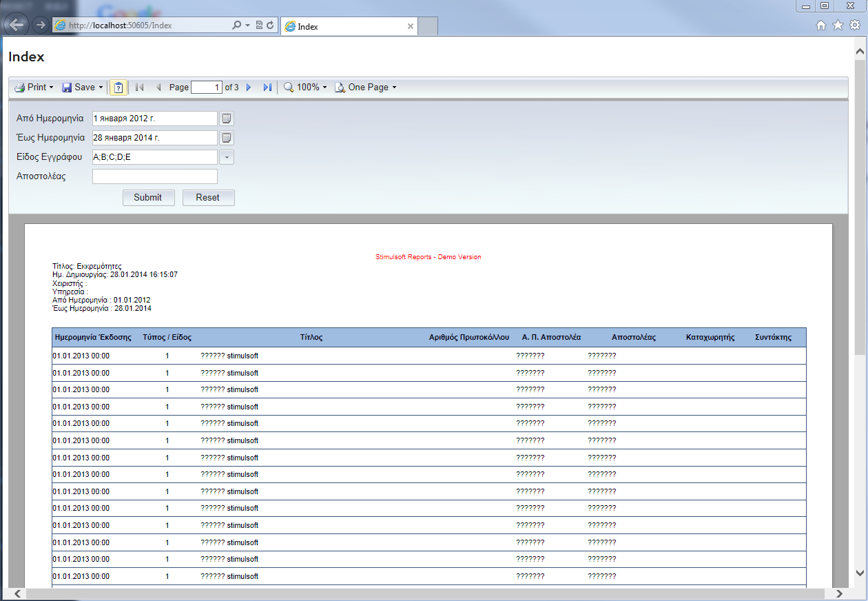Open calendar for Έως Ημερομηνία
868x601 pixels.
click(x=227, y=138)
